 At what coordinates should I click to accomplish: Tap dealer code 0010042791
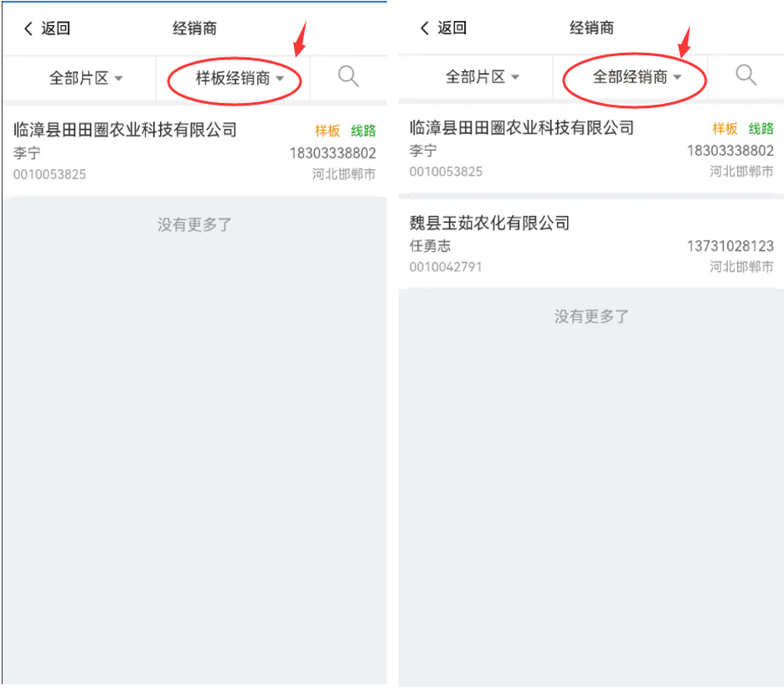[x=446, y=267]
